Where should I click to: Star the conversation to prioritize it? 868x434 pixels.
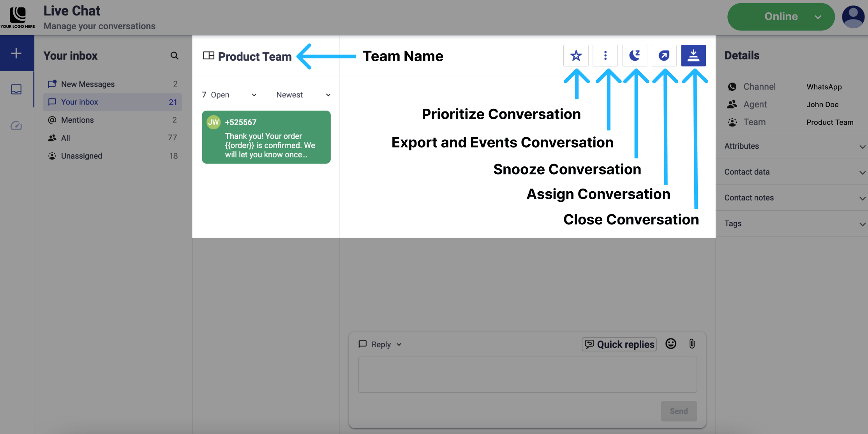pos(576,56)
